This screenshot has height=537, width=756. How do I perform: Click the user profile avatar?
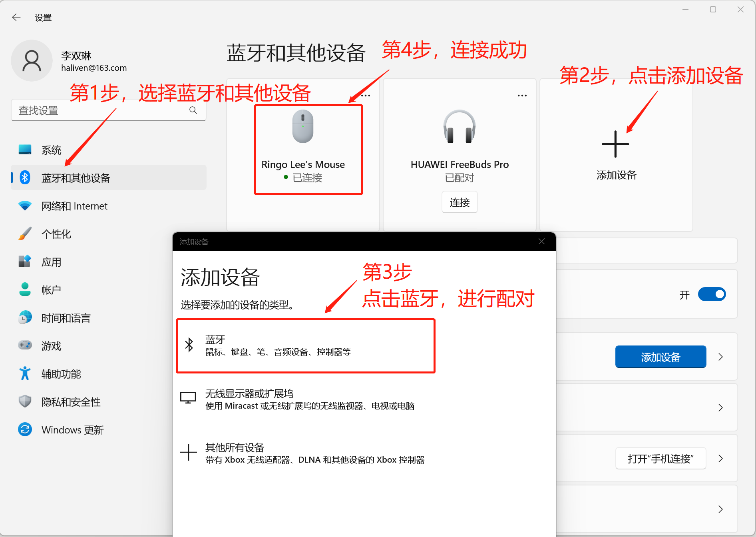click(x=32, y=61)
